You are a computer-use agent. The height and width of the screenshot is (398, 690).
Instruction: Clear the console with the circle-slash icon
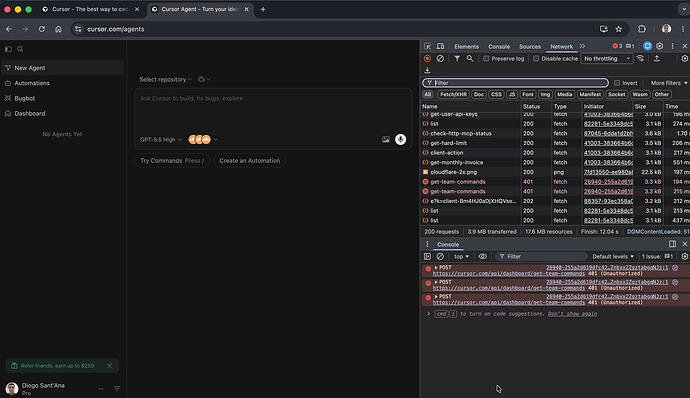pyautogui.click(x=440, y=256)
